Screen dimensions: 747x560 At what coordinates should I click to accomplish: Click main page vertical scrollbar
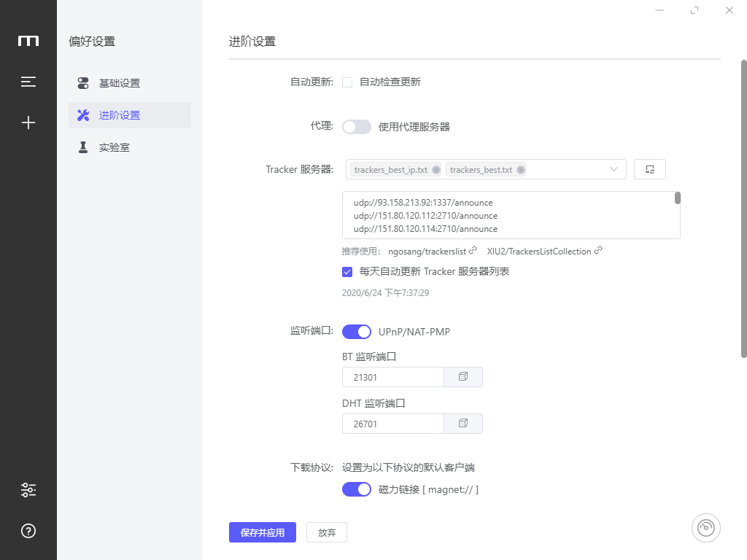coord(743,209)
